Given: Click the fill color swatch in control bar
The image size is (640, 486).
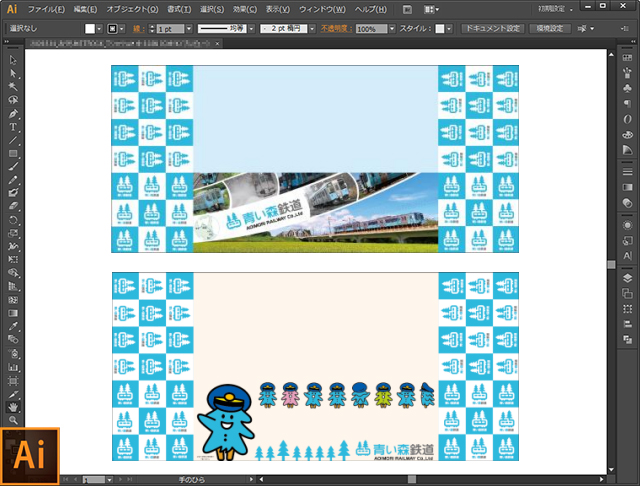Looking at the screenshot, I should [89, 29].
